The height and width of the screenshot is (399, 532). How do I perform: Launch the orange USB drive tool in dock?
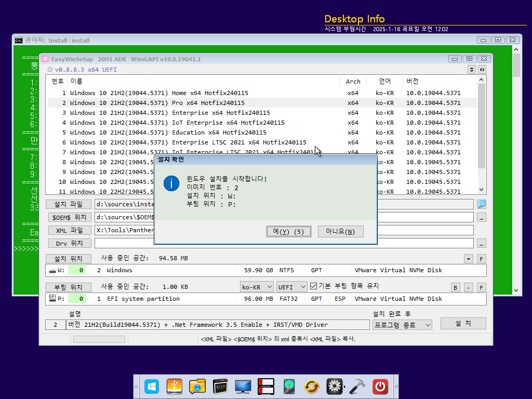[x=175, y=387]
